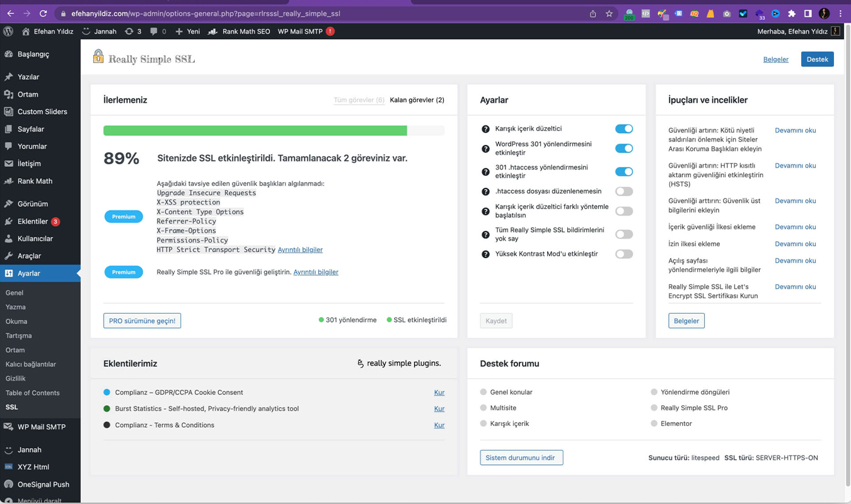This screenshot has width=851, height=504.
Task: Click the comments bubble icon in admin bar
Action: point(154,31)
